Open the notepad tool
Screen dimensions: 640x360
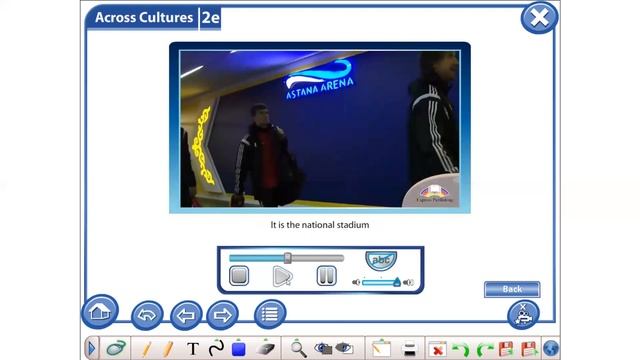381,349
